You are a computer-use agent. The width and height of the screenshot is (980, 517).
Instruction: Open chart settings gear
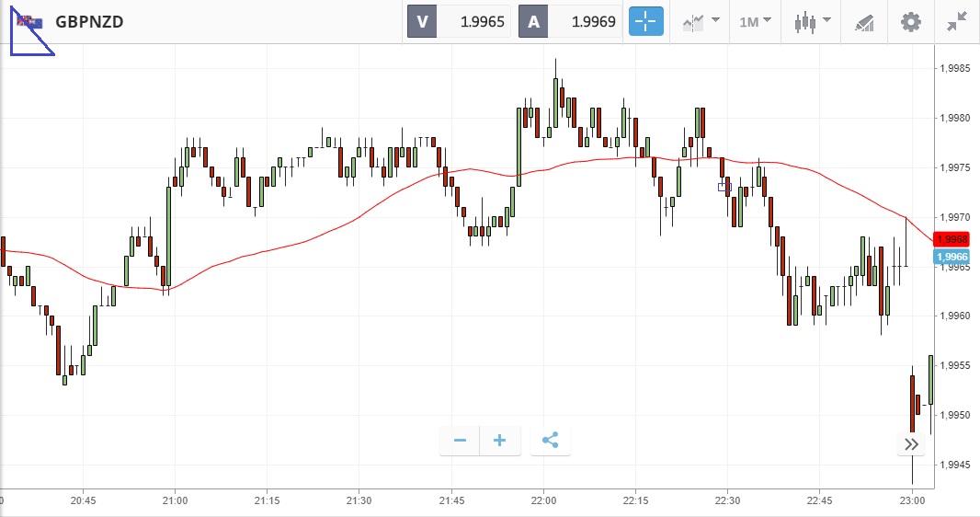(x=910, y=21)
